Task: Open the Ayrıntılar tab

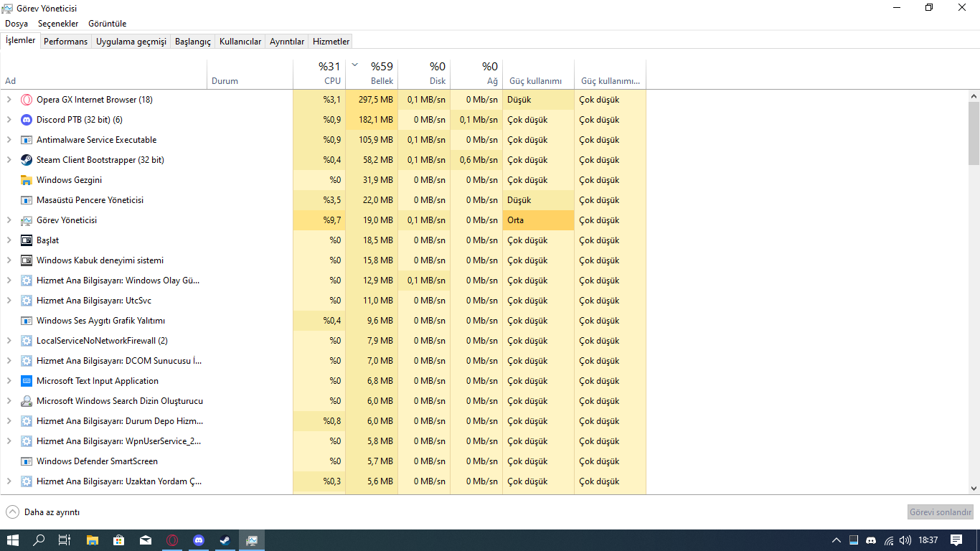Action: point(287,42)
